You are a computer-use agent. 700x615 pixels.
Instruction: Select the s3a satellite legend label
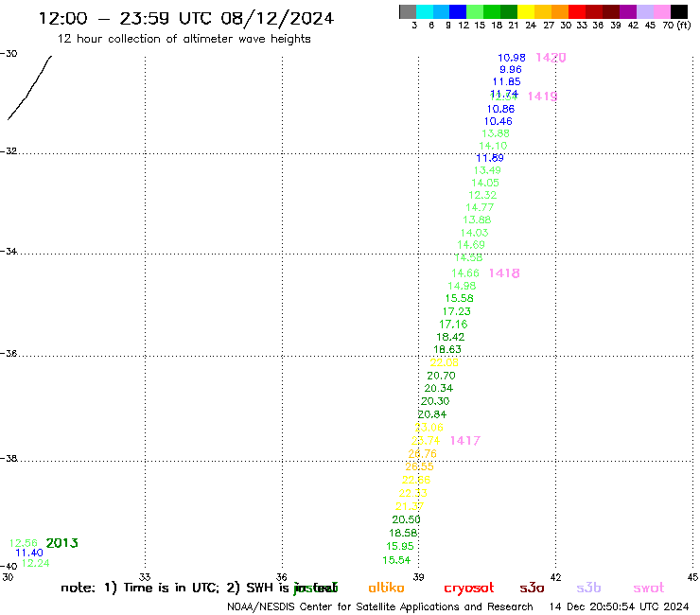(x=532, y=588)
